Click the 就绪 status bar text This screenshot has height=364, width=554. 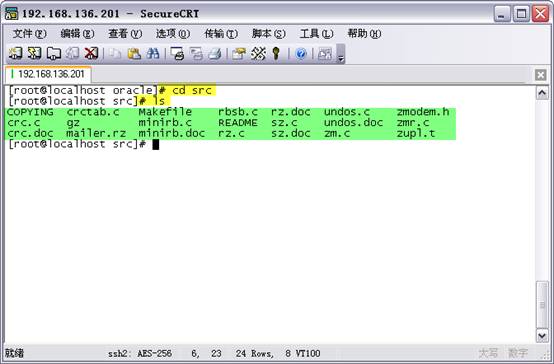[x=14, y=353]
